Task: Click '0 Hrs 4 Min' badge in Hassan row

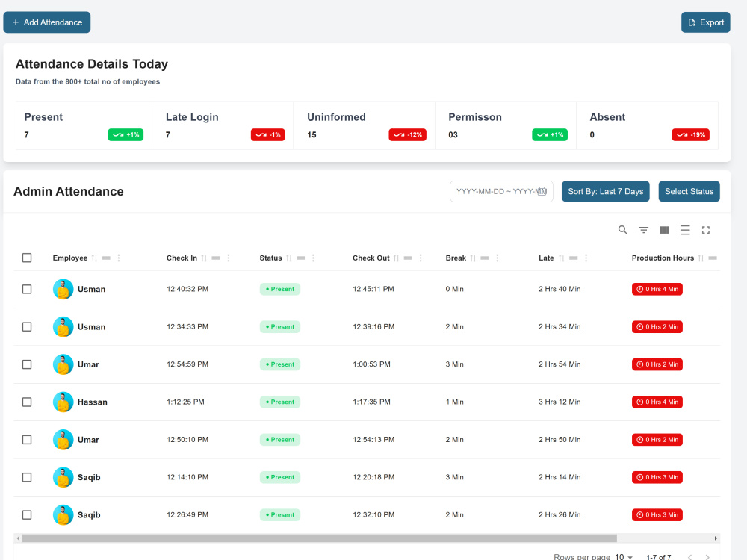Action: pyautogui.click(x=657, y=402)
